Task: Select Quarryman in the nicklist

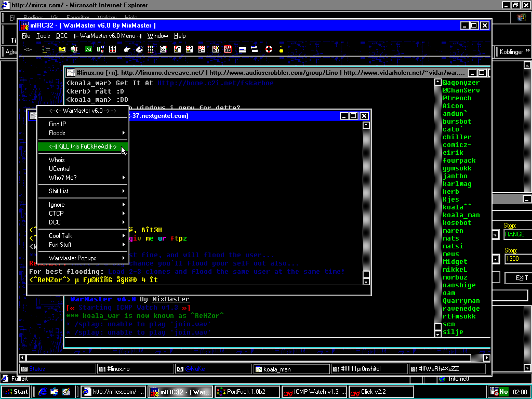Action: point(461,301)
